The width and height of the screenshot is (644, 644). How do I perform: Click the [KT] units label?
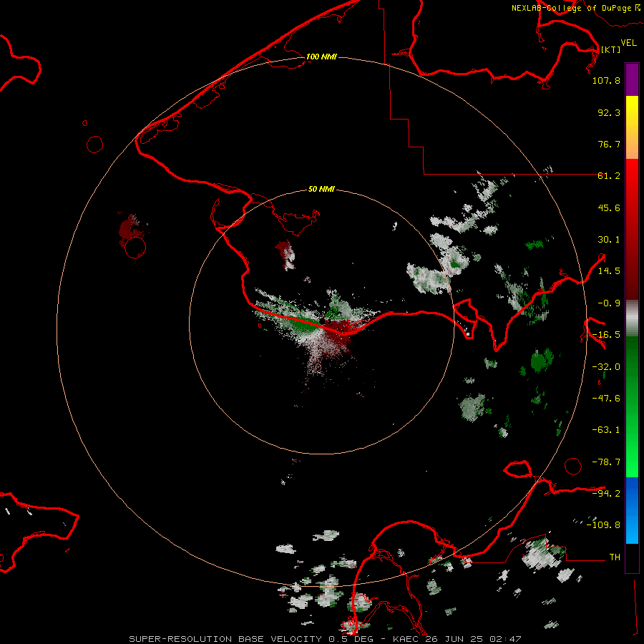pos(611,49)
